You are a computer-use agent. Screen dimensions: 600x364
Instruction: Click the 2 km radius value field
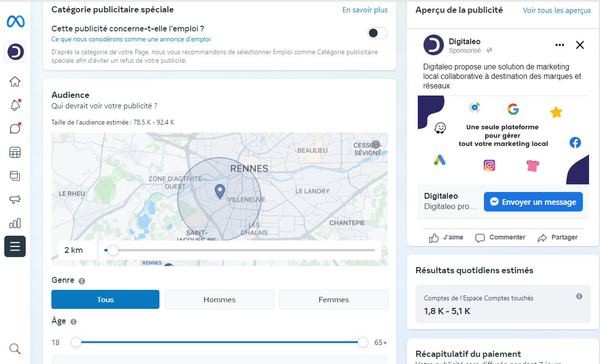(x=78, y=250)
